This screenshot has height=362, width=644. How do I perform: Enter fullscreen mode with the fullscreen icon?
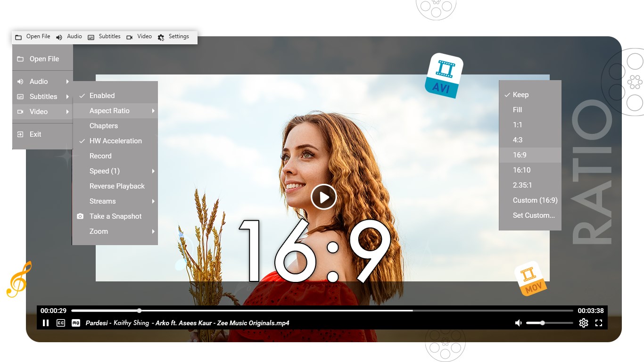pyautogui.click(x=599, y=323)
